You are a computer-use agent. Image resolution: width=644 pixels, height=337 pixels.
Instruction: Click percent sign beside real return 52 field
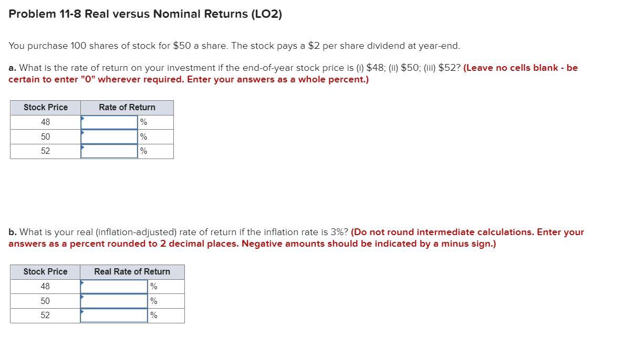[x=154, y=315]
